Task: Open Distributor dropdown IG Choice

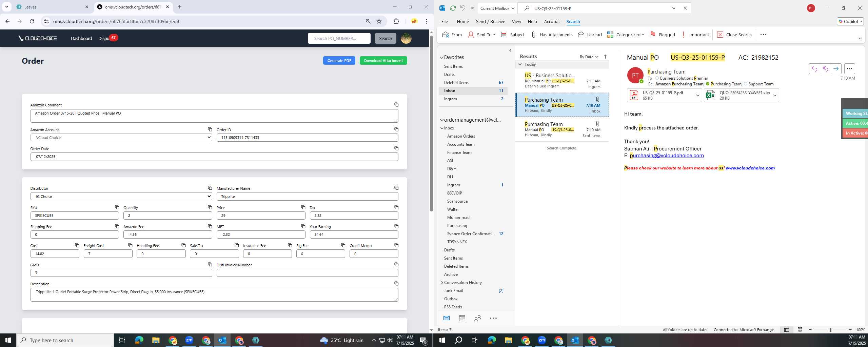Action: 121,197
